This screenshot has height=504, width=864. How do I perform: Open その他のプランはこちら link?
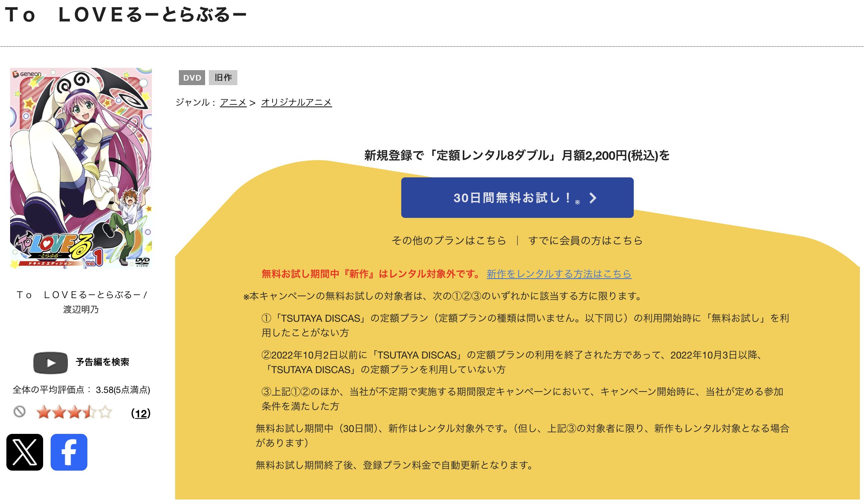[449, 240]
